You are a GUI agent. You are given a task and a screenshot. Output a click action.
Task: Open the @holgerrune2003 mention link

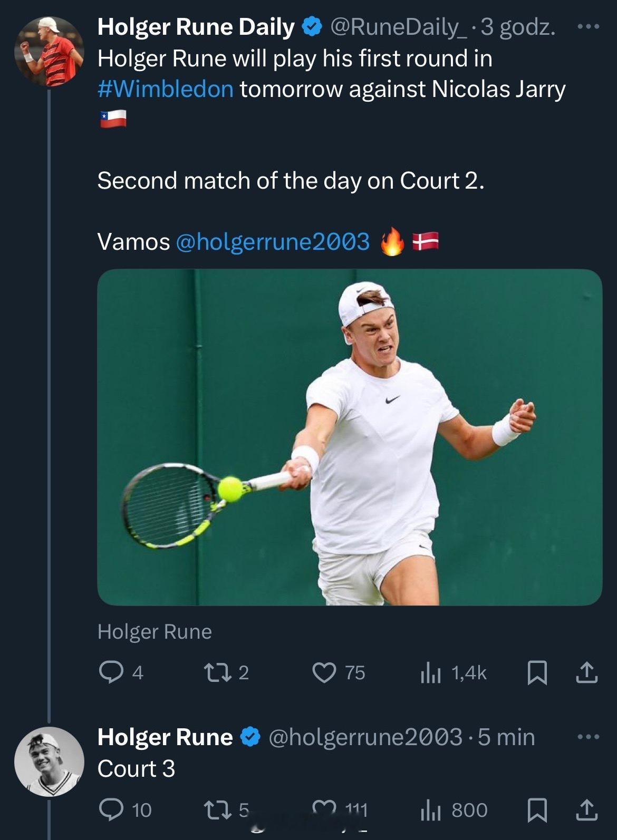pos(272,242)
